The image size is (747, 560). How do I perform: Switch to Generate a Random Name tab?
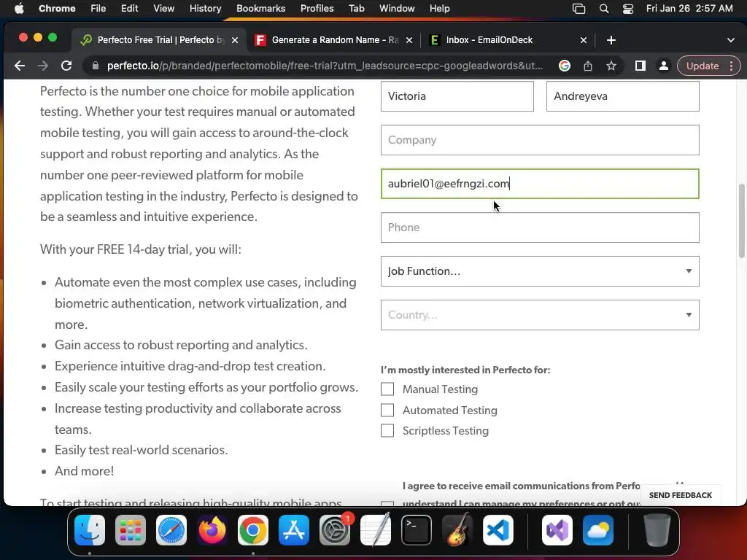point(333,41)
